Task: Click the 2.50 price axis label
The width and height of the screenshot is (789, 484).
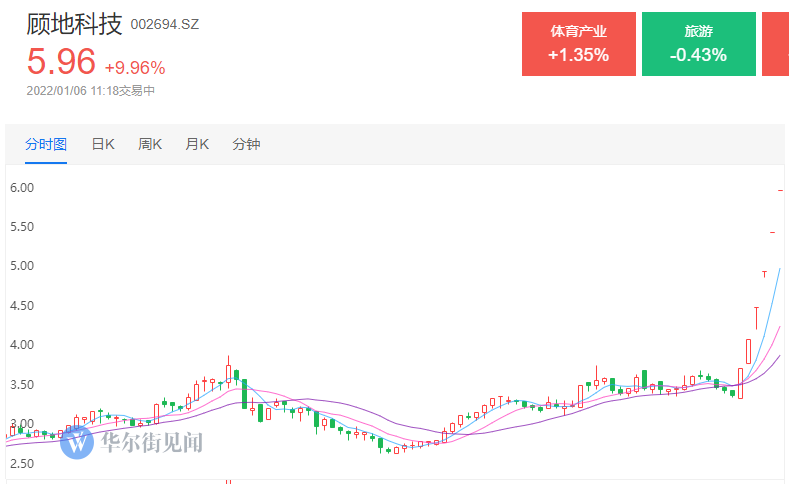Action: [22, 463]
